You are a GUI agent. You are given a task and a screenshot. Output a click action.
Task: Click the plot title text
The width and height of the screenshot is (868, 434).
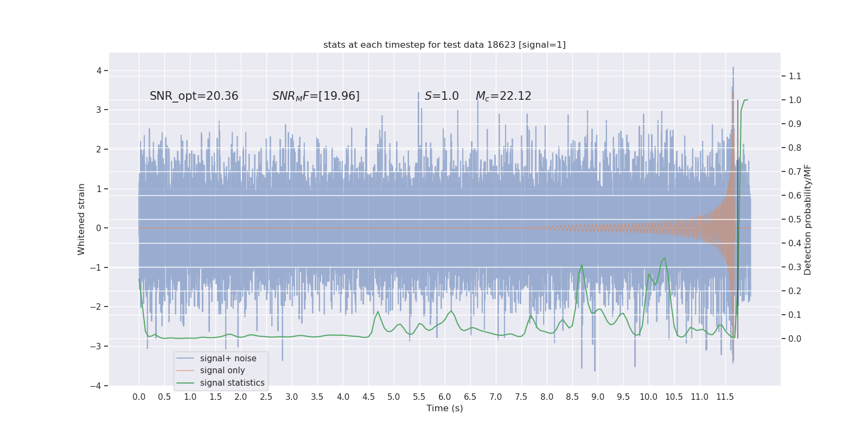pyautogui.click(x=444, y=44)
